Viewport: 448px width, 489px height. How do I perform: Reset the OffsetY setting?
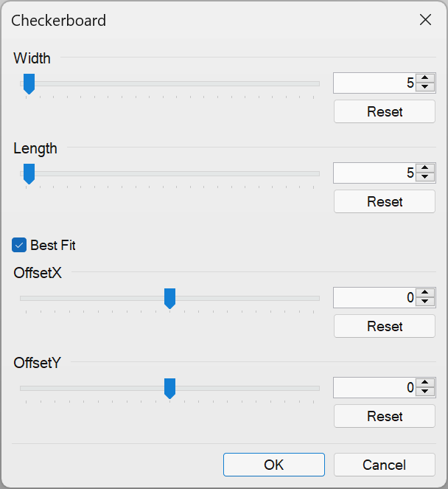385,416
